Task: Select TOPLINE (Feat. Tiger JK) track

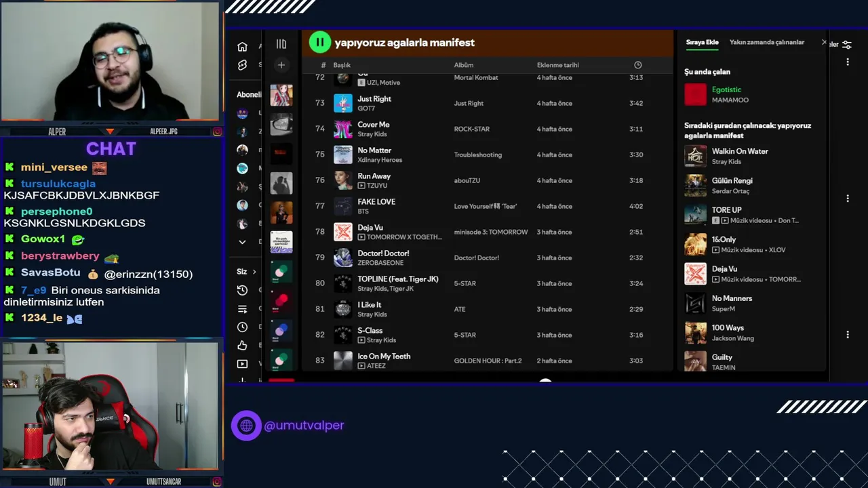Action: pos(486,283)
